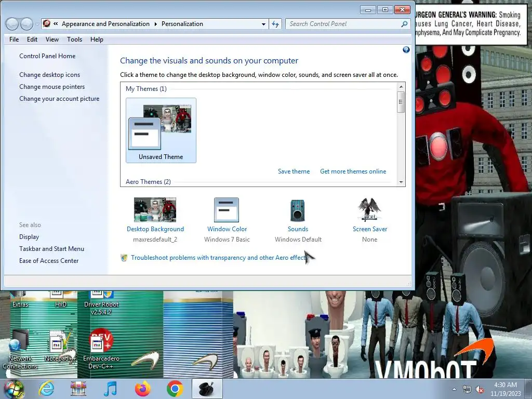532x399 pixels.
Task: Click the themes list scroll down arrow
Action: (x=401, y=182)
